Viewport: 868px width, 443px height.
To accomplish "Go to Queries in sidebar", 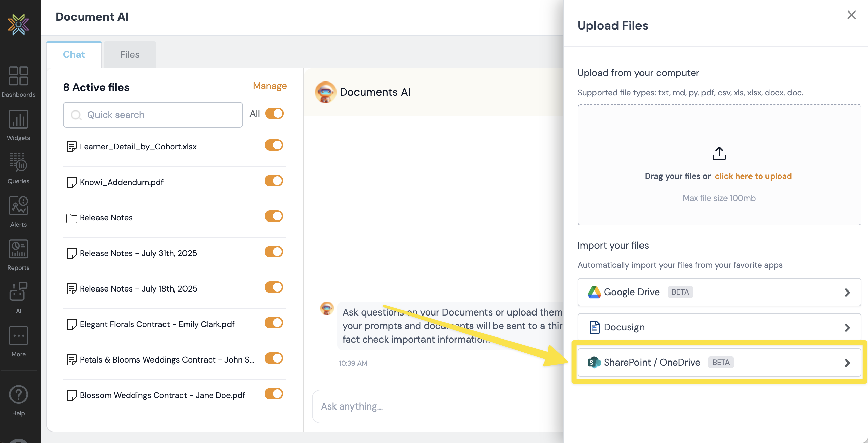I will (x=18, y=162).
